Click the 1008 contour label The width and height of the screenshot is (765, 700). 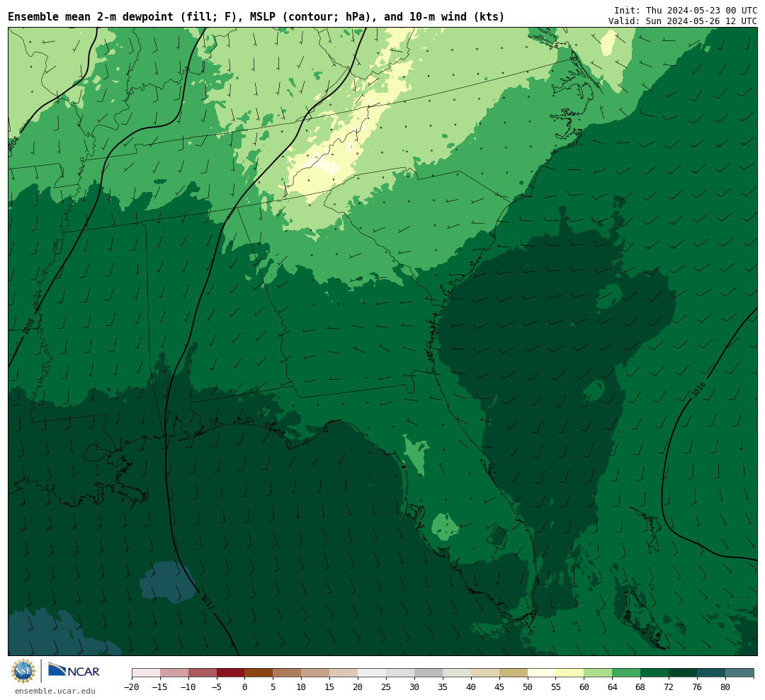point(28,326)
